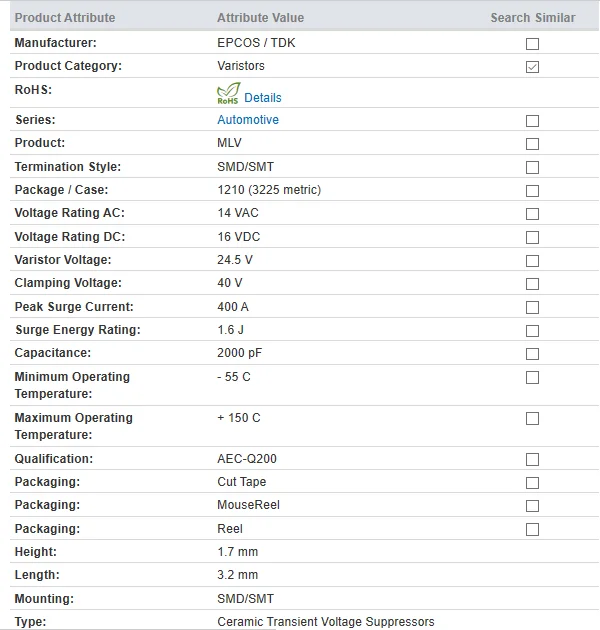
Task: Click the Cut Tape packaging value
Action: (242, 482)
